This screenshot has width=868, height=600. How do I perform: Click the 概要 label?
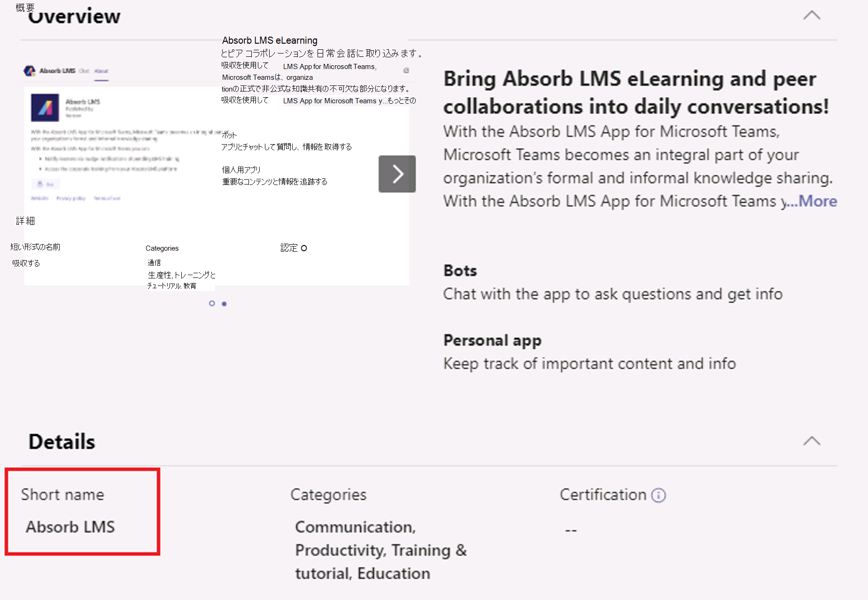click(x=25, y=8)
